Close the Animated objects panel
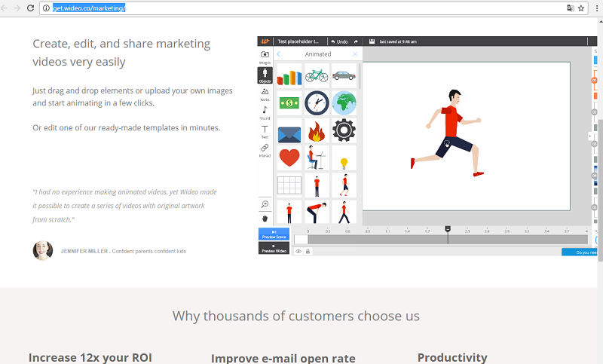 (355, 54)
